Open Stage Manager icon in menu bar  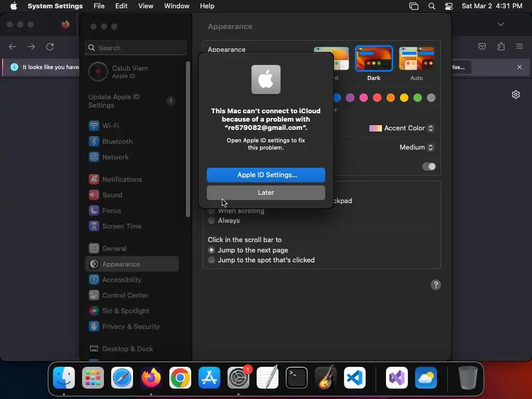(x=414, y=6)
